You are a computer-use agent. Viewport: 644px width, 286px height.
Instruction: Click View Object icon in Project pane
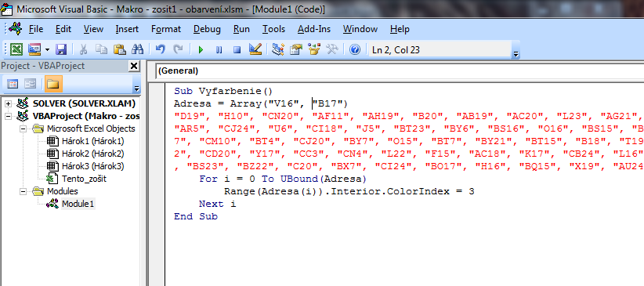coord(30,85)
